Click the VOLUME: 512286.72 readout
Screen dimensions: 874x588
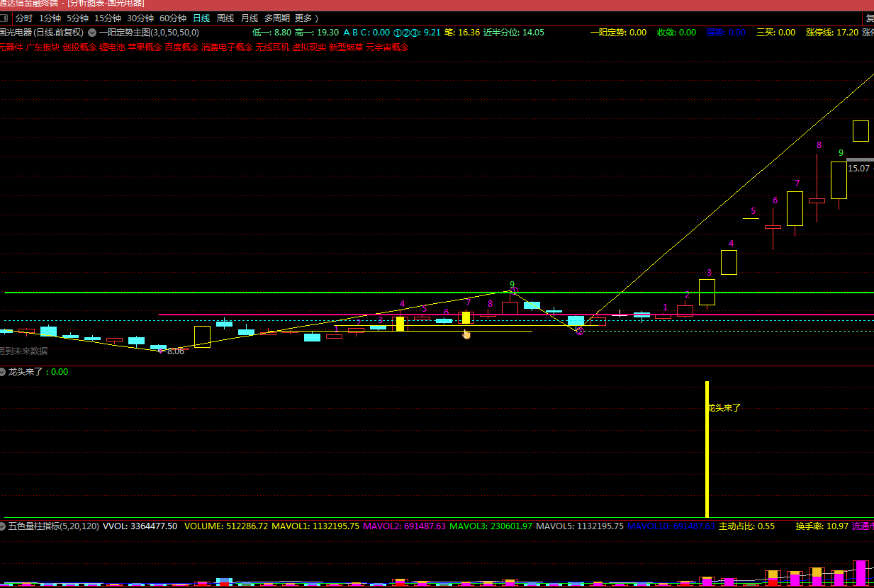(226, 526)
